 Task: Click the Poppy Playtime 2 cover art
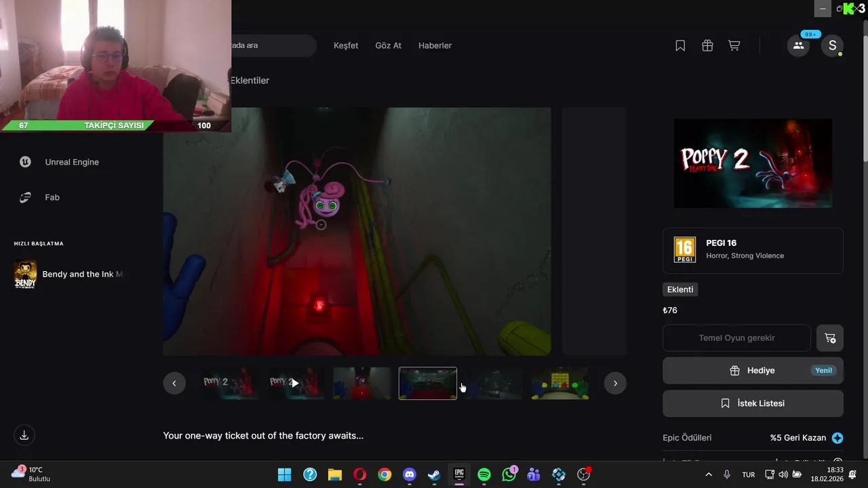753,163
